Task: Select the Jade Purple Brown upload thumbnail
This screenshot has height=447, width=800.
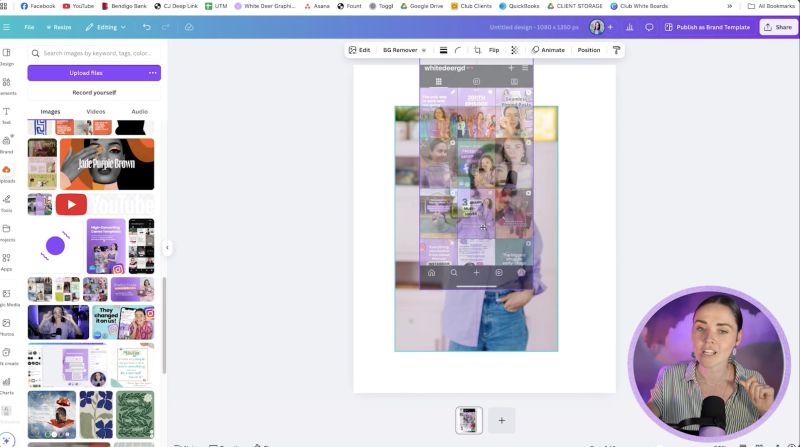Action: (x=107, y=164)
